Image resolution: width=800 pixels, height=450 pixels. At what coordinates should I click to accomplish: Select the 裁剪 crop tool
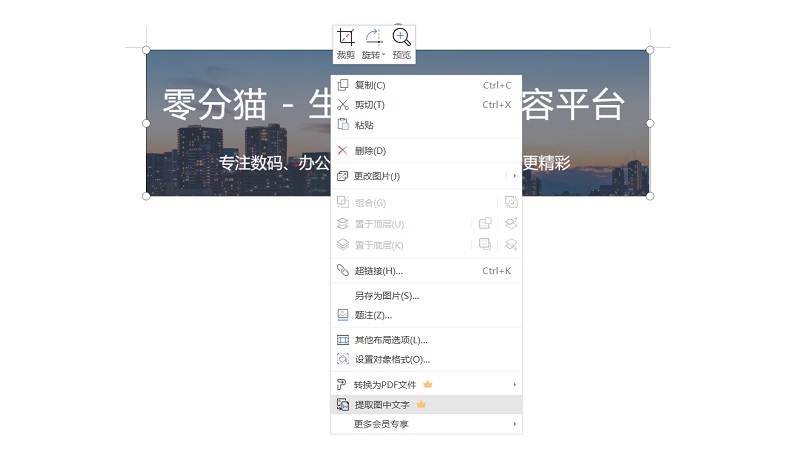coord(345,44)
